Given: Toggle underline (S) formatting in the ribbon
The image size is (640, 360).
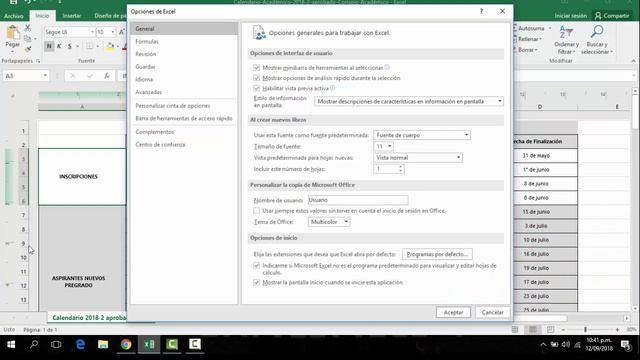Looking at the screenshot, I should [69, 46].
